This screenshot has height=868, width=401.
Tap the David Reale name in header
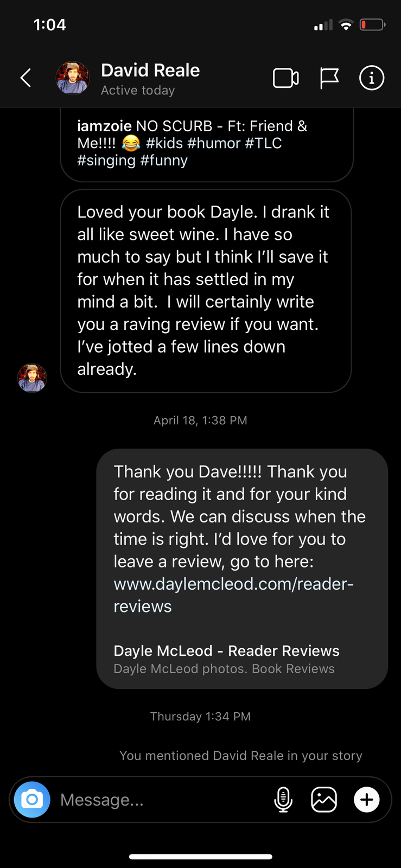click(x=150, y=71)
